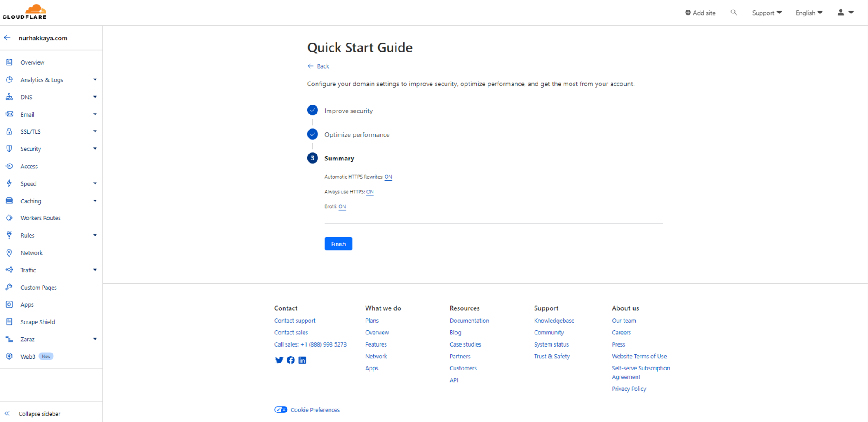
Task: Expand the Security submenu arrow
Action: [x=95, y=149]
